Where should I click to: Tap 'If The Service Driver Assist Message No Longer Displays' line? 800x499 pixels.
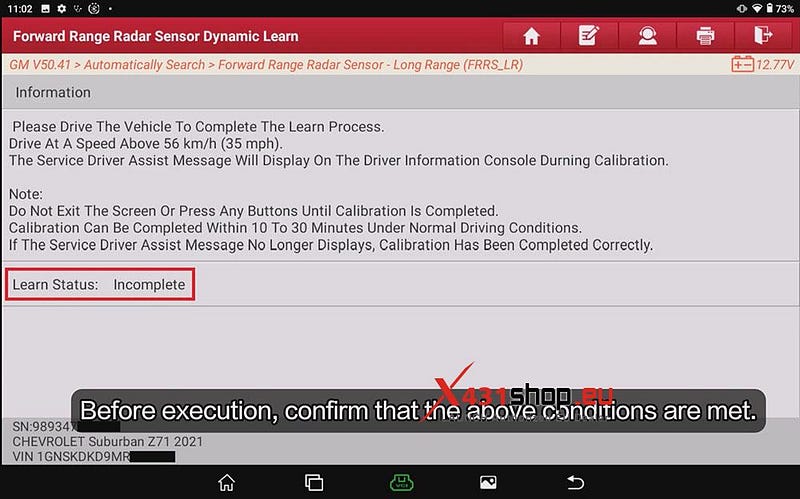[x=331, y=245]
